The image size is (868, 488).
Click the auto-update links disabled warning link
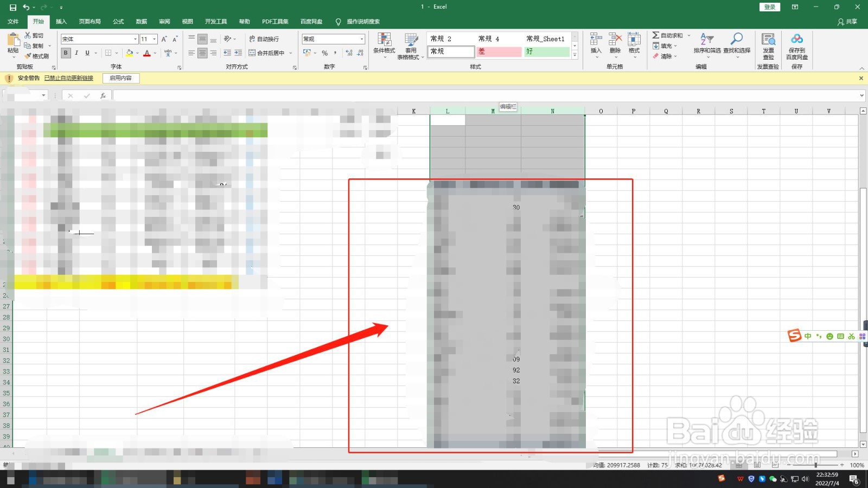click(69, 78)
